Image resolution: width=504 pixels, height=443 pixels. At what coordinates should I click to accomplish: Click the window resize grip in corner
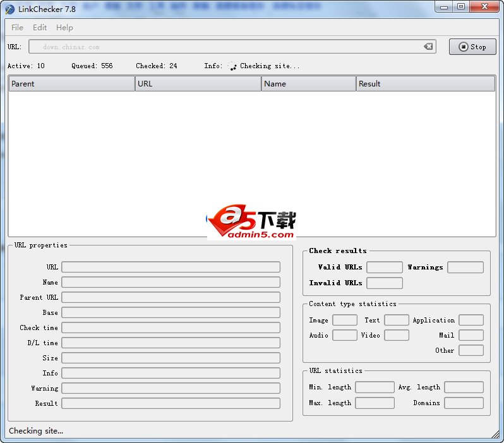[x=495, y=434]
